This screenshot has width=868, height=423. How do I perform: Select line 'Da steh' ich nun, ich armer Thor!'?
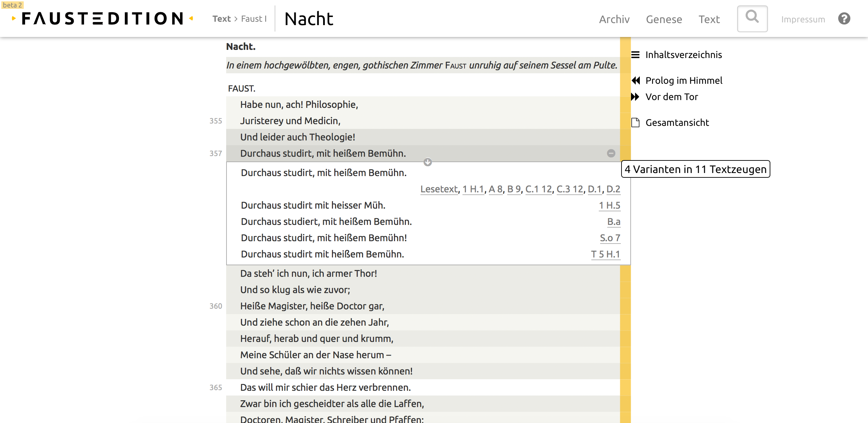click(x=423, y=273)
